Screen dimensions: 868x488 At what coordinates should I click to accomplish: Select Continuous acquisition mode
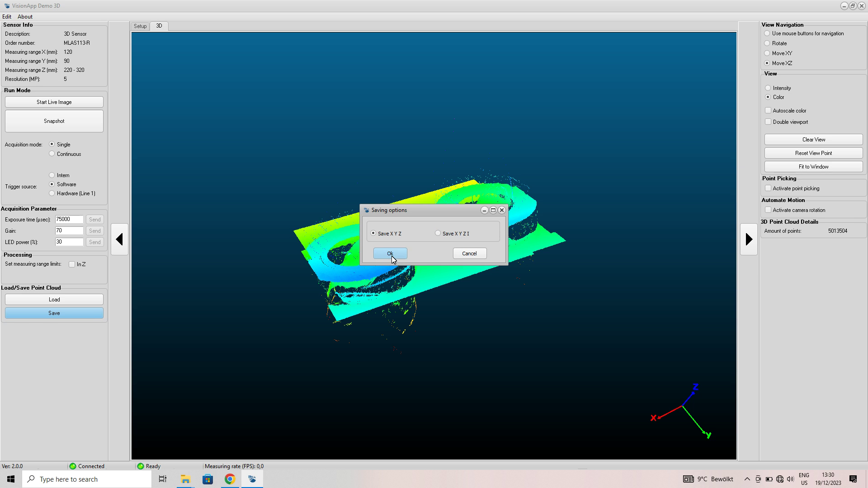click(52, 154)
